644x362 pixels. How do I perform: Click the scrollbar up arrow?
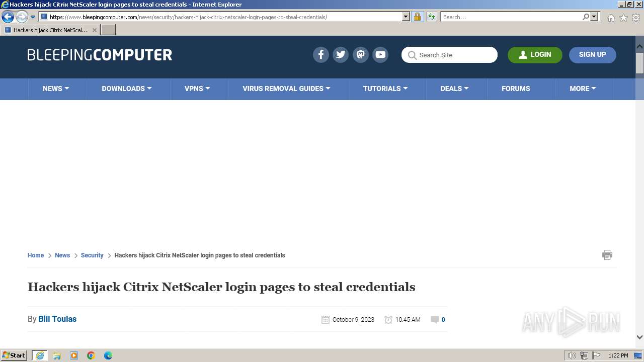(x=639, y=46)
